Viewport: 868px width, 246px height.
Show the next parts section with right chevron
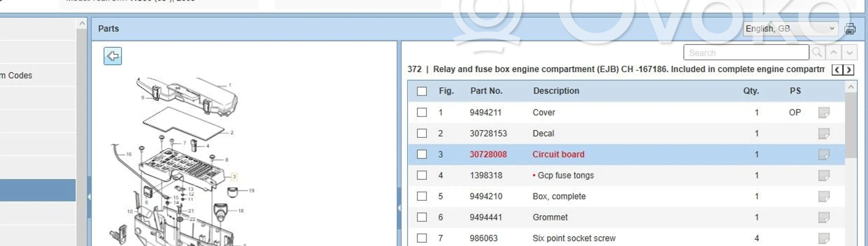pyautogui.click(x=849, y=70)
